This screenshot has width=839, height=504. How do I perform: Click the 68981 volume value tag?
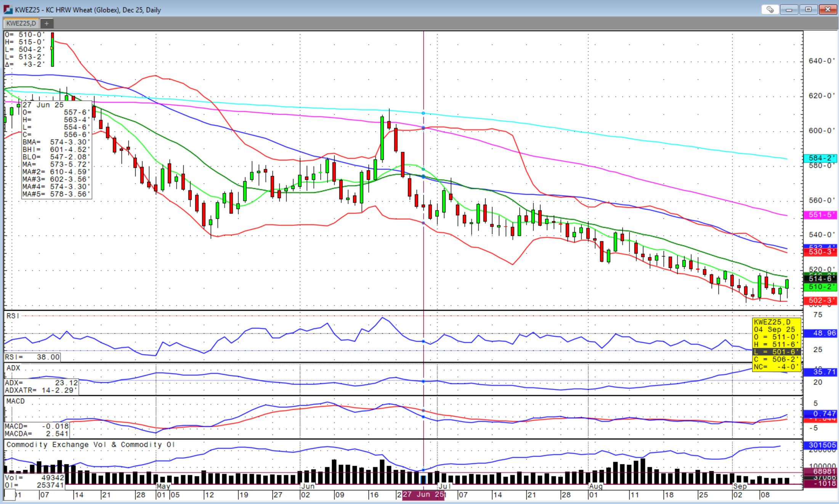820,472
